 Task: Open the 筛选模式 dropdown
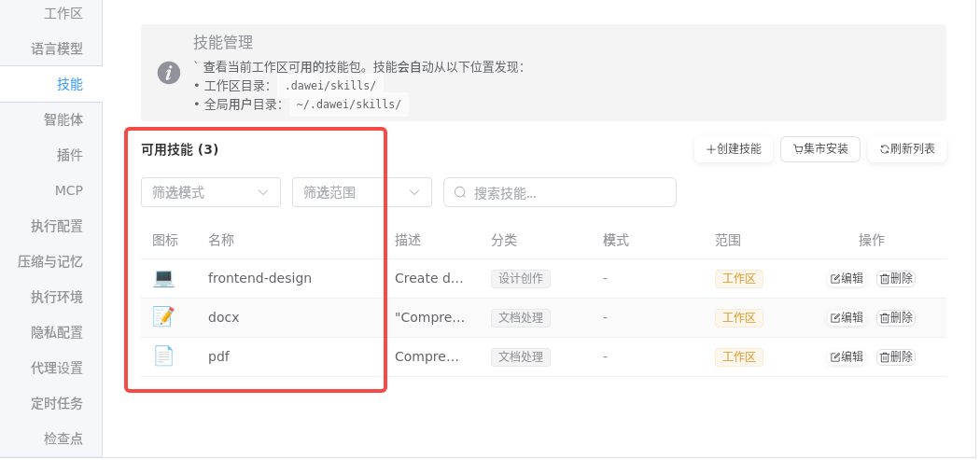pyautogui.click(x=211, y=192)
